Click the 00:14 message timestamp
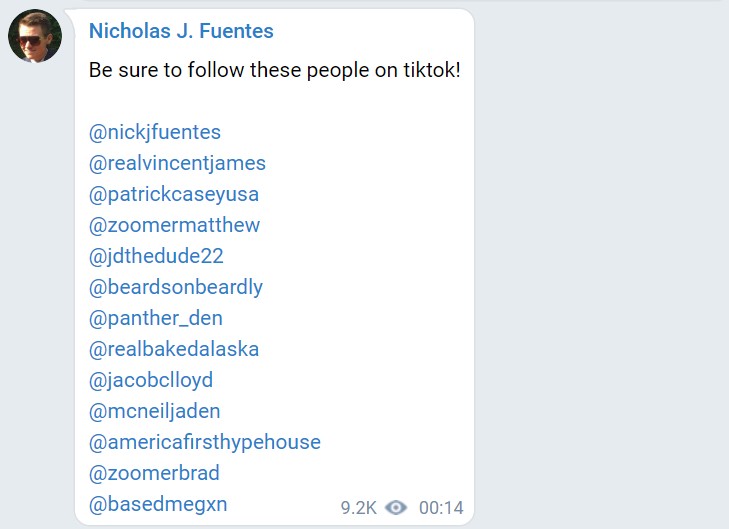Viewport: 729px width, 529px height. click(x=441, y=508)
